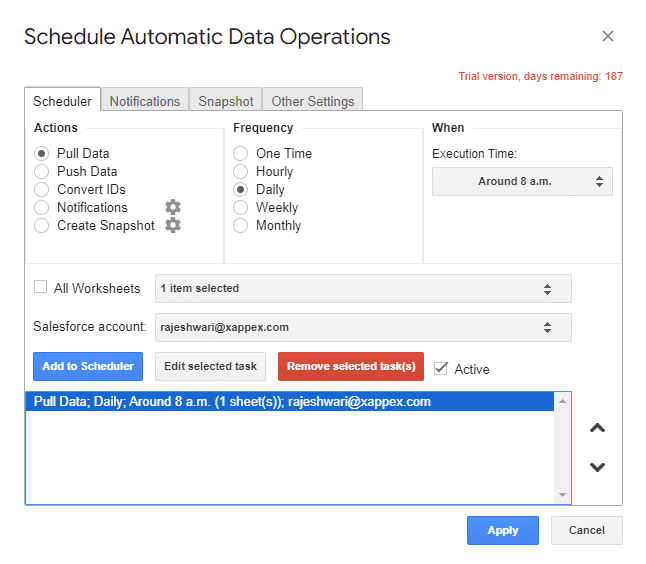646x564 pixels.
Task: Move selected task down with arrow
Action: (x=597, y=467)
